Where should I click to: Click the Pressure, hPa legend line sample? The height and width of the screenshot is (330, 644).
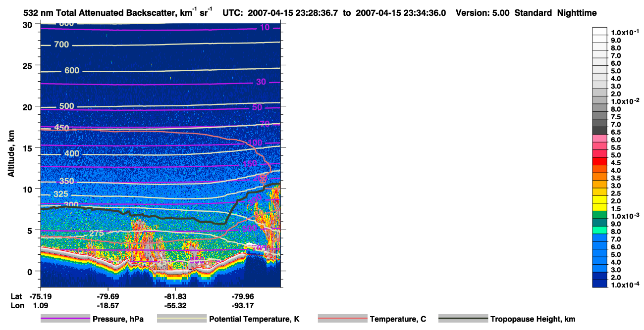point(65,319)
